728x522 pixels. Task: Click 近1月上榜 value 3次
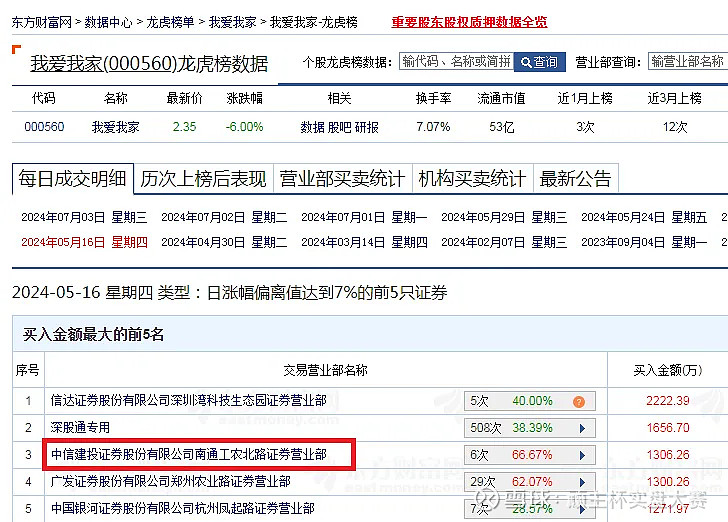tap(585, 127)
